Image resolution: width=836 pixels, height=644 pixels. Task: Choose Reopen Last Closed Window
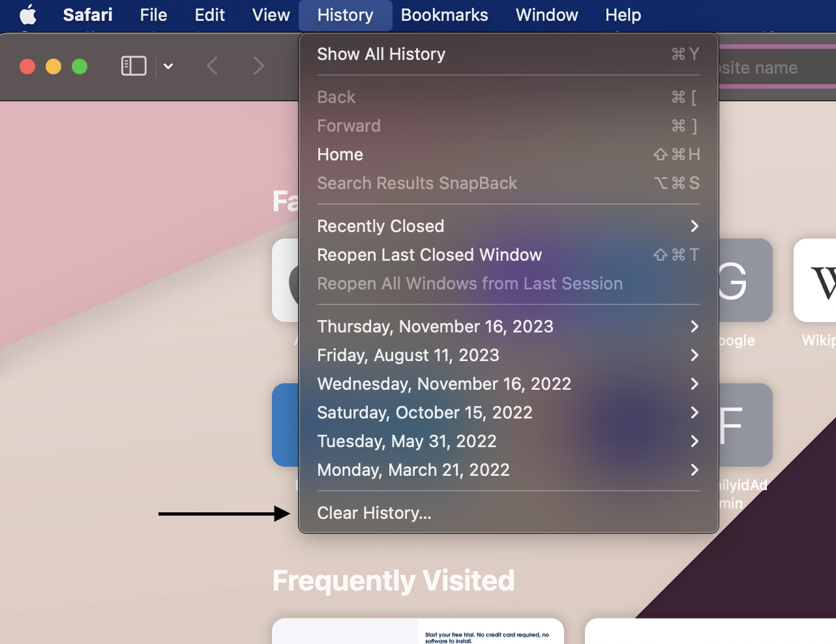coord(509,255)
